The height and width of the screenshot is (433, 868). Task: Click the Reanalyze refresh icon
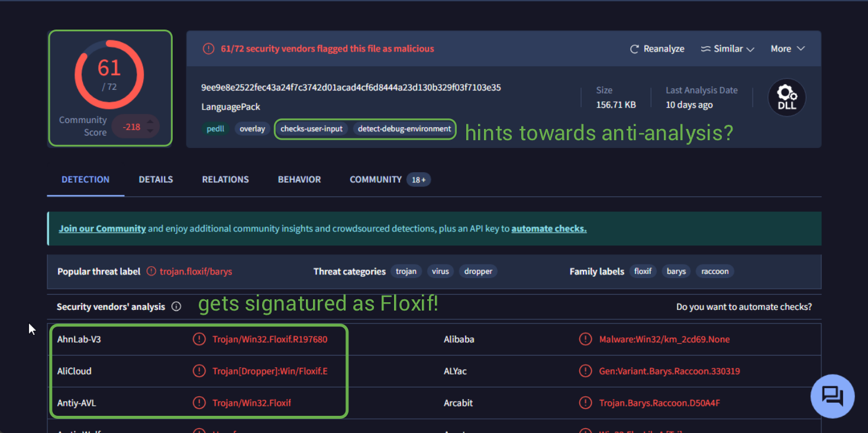tap(634, 49)
